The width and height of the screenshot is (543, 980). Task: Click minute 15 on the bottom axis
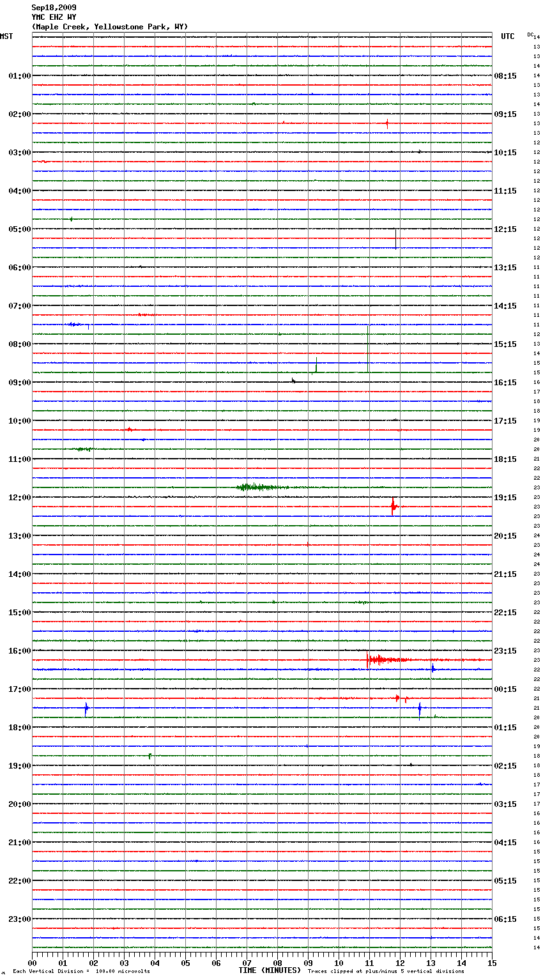[x=492, y=962]
